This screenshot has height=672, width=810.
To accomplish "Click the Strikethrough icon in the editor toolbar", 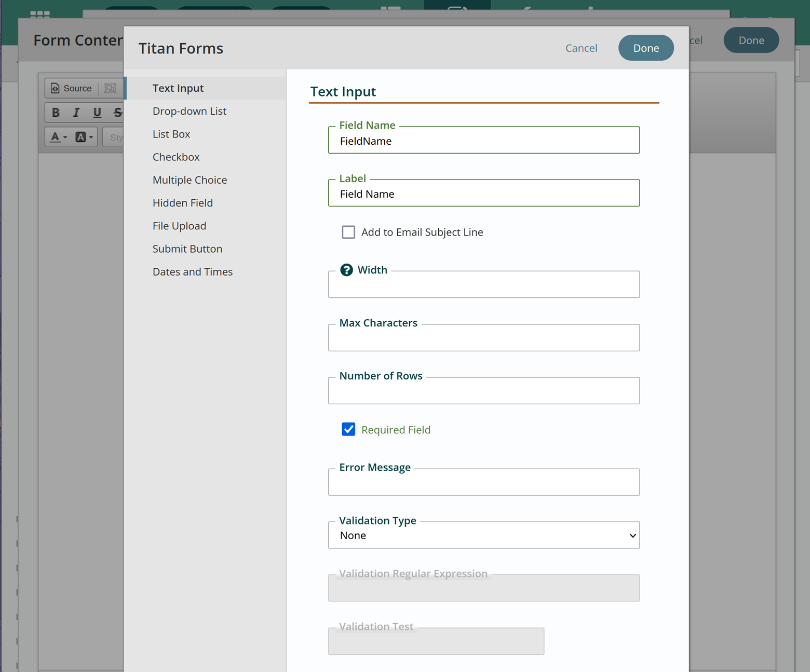I will (x=118, y=113).
